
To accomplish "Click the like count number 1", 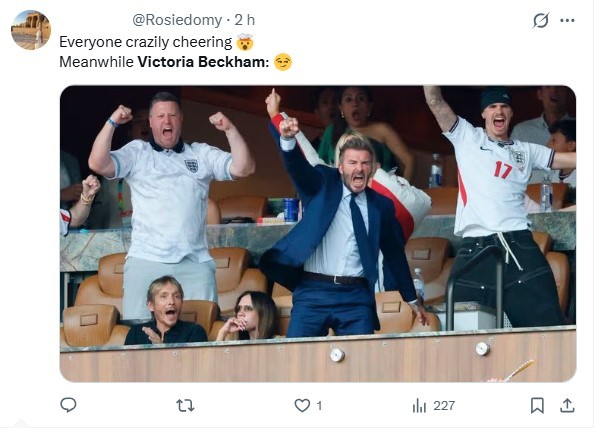I will 319,406.
